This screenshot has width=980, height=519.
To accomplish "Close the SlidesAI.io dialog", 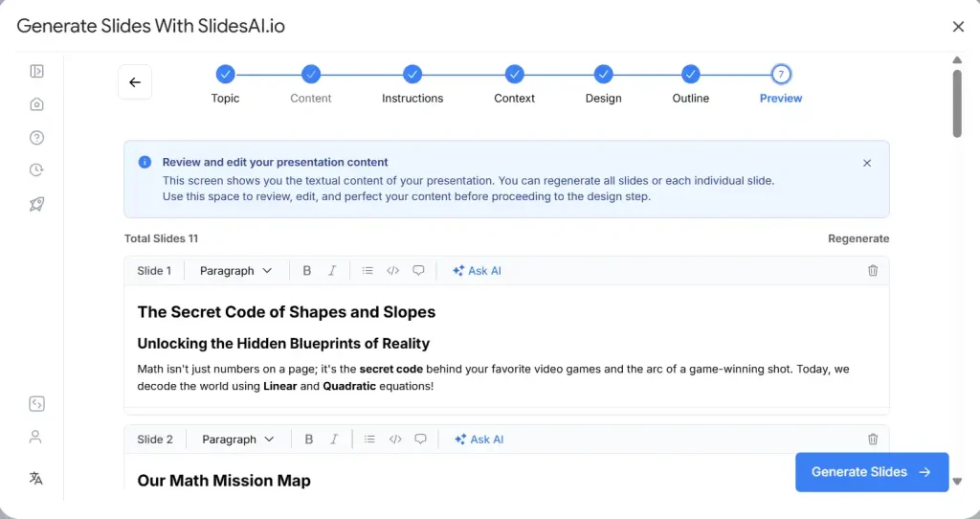I will (x=958, y=27).
